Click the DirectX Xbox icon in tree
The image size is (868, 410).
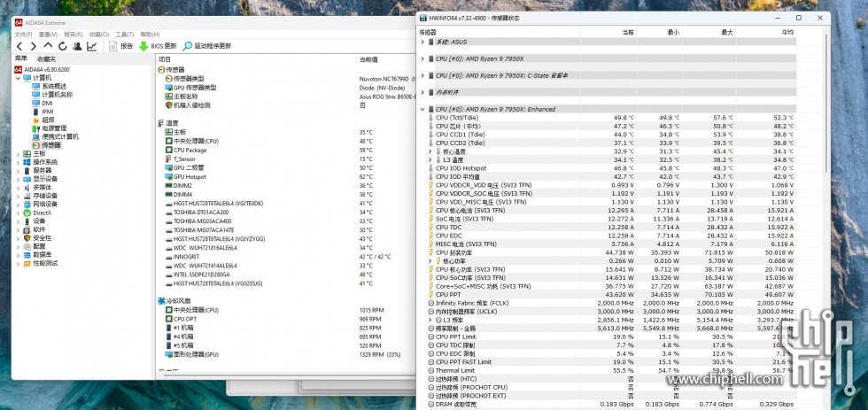coord(27,213)
